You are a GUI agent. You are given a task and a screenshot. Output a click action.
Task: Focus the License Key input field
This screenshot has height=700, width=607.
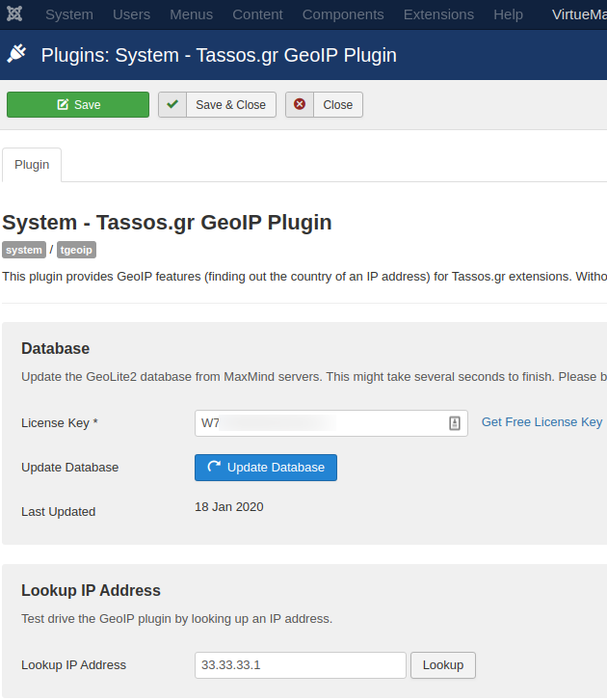[330, 423]
